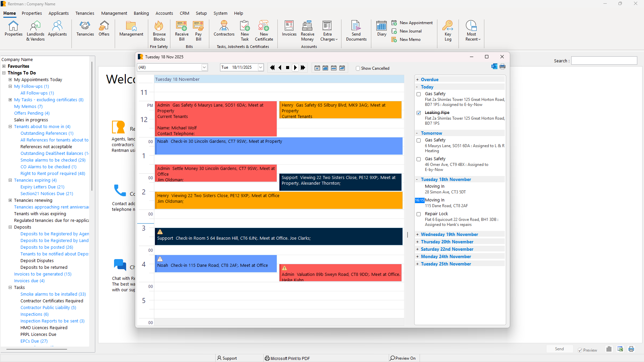Click the Search input field
The image size is (644, 362).
[x=604, y=61]
